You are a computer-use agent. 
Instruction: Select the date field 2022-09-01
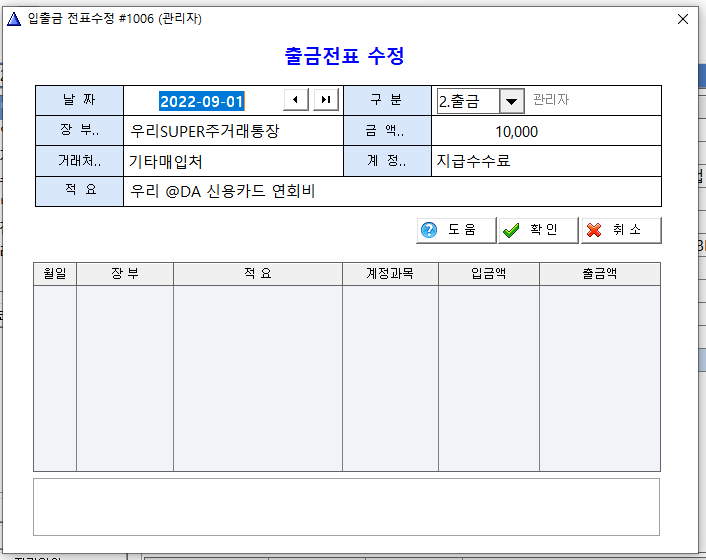[x=201, y=101]
